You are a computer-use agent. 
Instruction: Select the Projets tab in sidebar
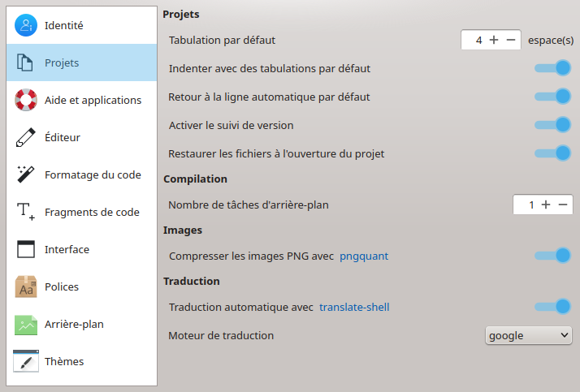click(x=82, y=62)
